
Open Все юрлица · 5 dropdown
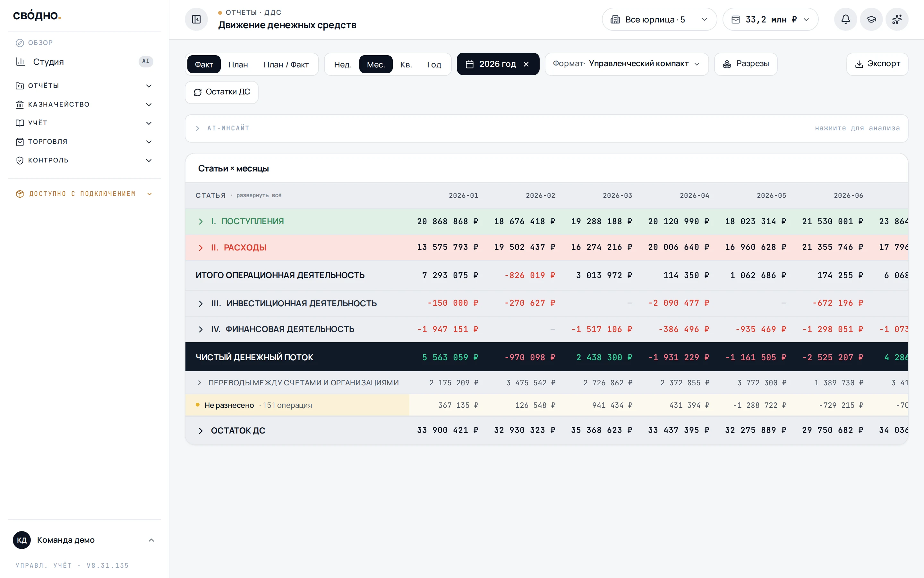[659, 19]
